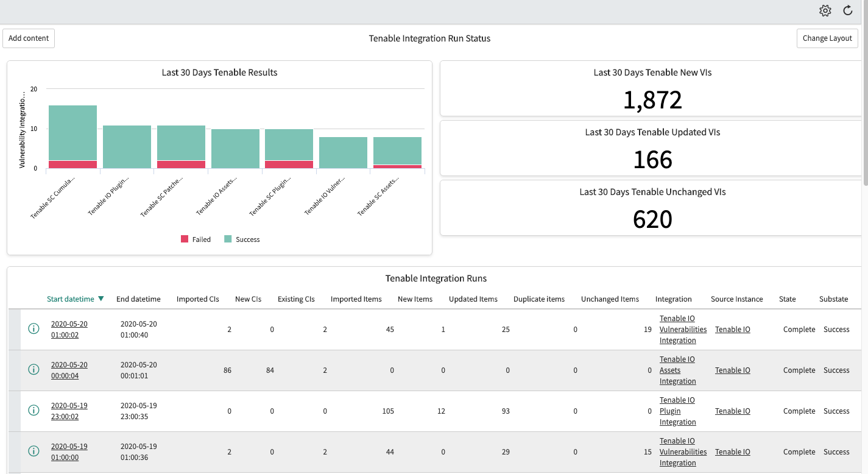Viewport: 868px width, 474px height.
Task: Click value 19 in Unchanged Items column
Action: tap(647, 329)
